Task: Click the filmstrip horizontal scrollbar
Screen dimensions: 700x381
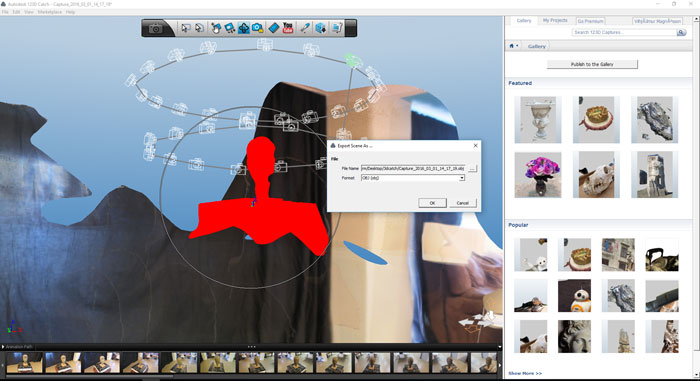Action: coord(89,377)
